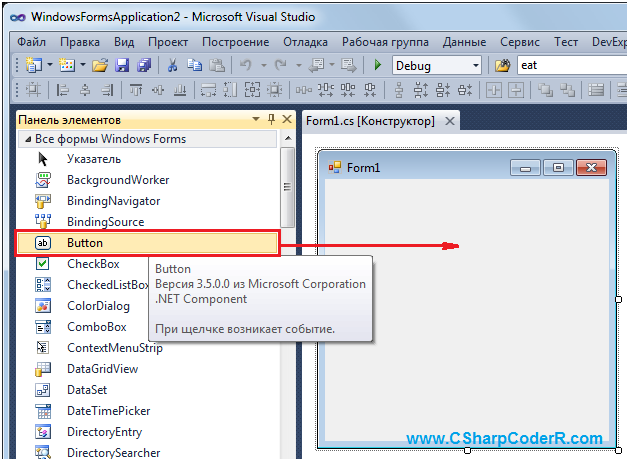Click the Make Same Size icon
Viewport: 629px width, 461px height.
tap(252, 90)
